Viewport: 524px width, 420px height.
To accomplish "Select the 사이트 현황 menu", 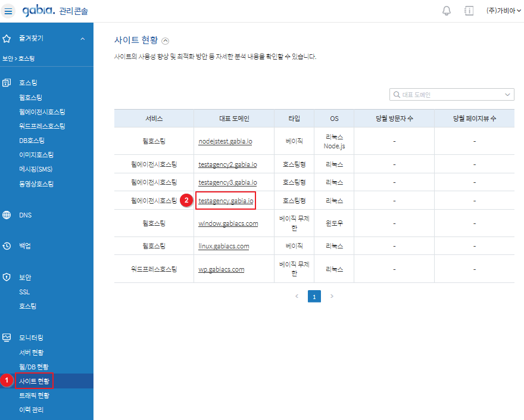I will [x=34, y=381].
